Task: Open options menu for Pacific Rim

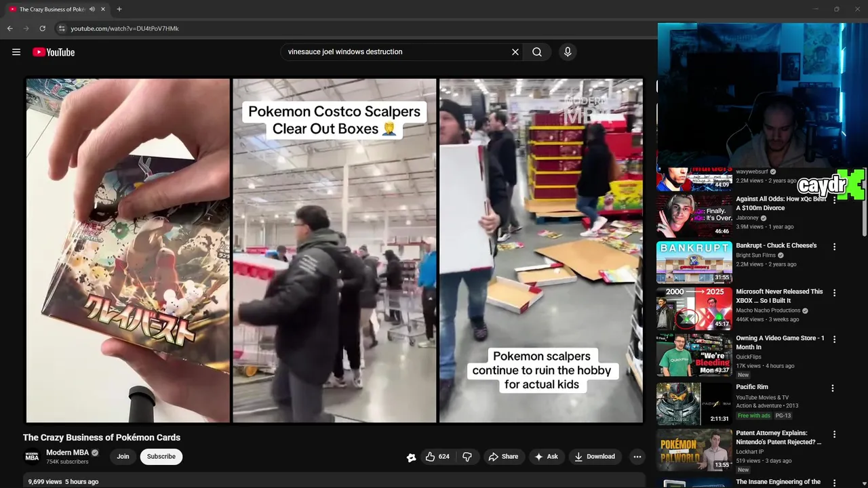Action: (x=833, y=388)
